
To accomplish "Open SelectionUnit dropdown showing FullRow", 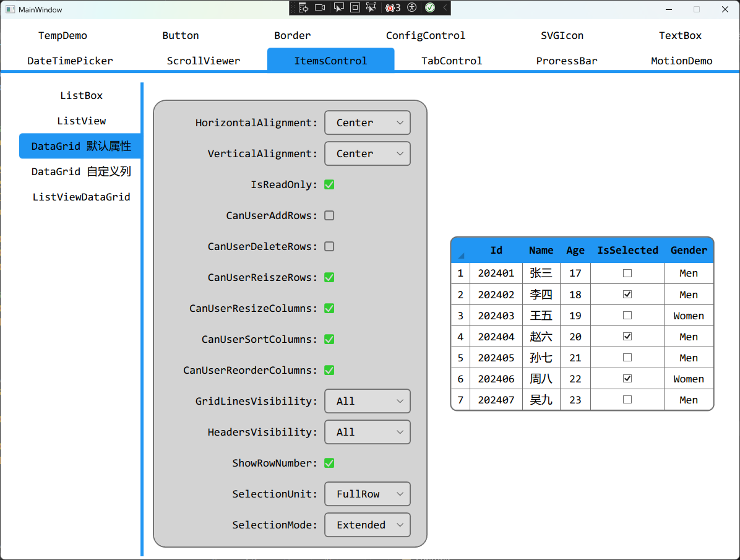I will tap(368, 494).
